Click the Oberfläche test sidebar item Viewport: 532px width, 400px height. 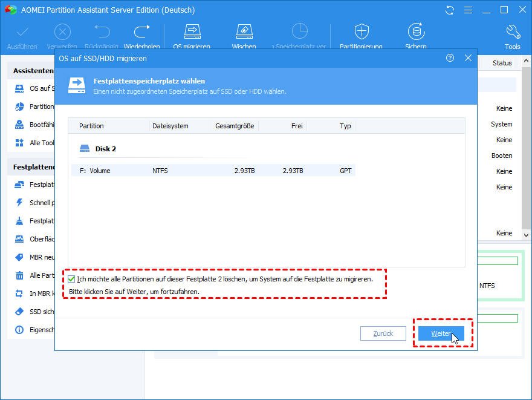[x=34, y=239]
